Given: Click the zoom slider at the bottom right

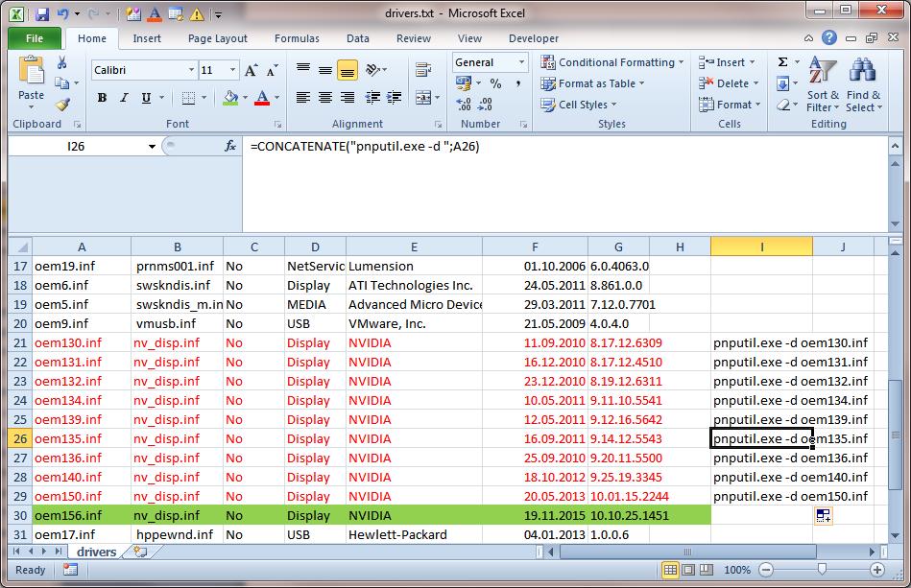Looking at the screenshot, I should (821, 570).
